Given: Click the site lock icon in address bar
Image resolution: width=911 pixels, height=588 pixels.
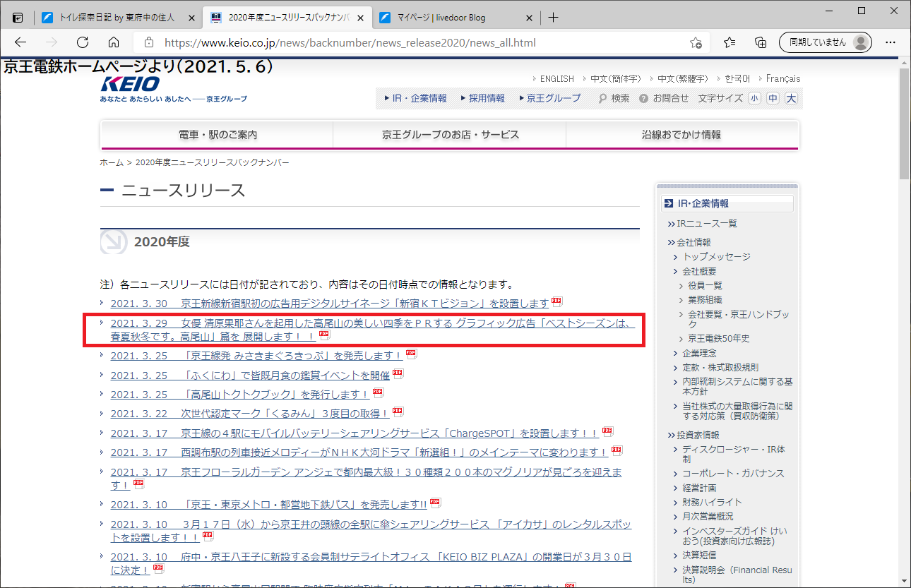Looking at the screenshot, I should pyautogui.click(x=148, y=42).
